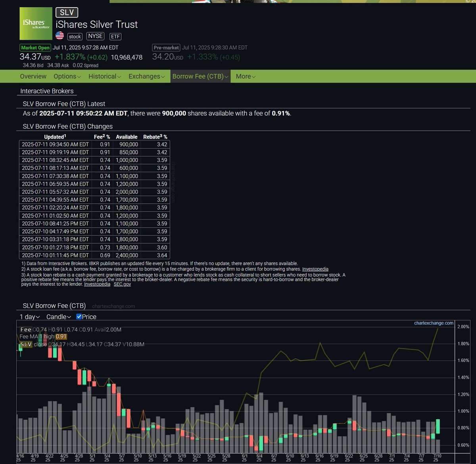Toggle the Price checkbox
476x464 pixels.
tap(79, 316)
